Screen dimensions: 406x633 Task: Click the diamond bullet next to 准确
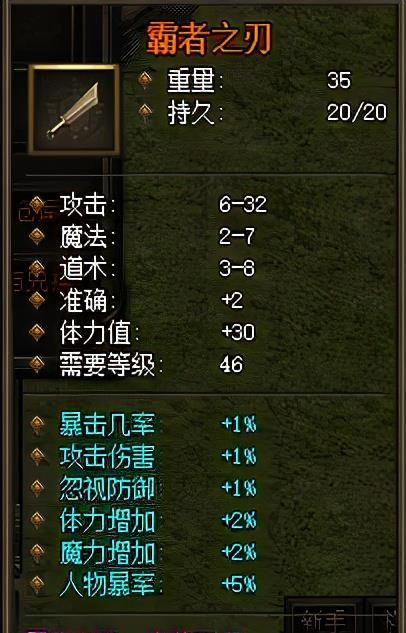click(x=37, y=300)
